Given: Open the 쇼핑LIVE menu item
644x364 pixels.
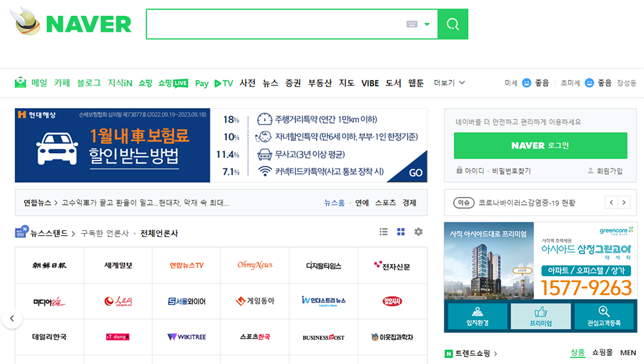Looking at the screenshot, I should click(x=173, y=83).
